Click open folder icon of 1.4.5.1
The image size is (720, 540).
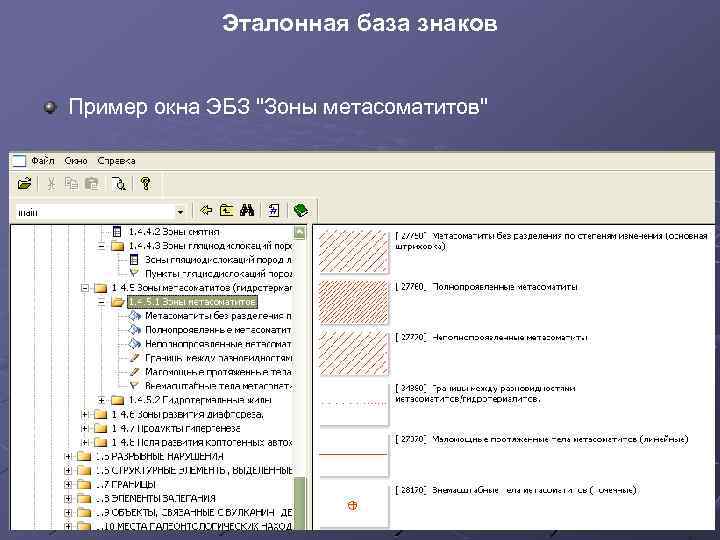[118, 302]
